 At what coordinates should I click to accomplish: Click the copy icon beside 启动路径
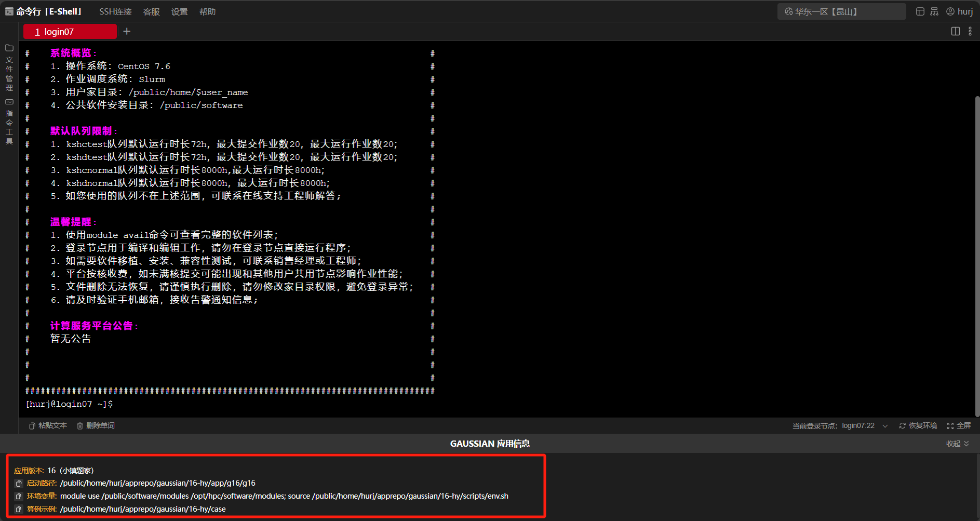pyautogui.click(x=19, y=484)
